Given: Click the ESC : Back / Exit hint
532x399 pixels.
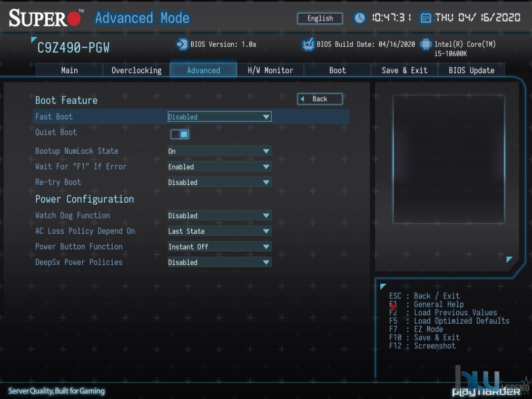Looking at the screenshot, I should click(425, 296).
